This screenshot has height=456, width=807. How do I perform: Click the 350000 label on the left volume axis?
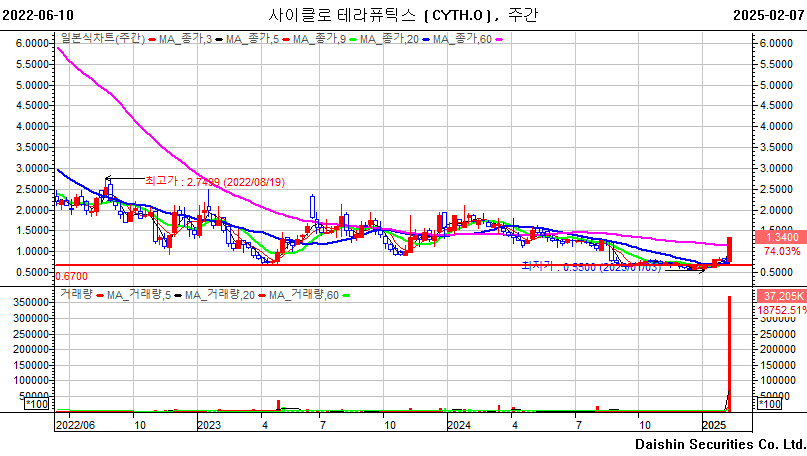click(30, 302)
